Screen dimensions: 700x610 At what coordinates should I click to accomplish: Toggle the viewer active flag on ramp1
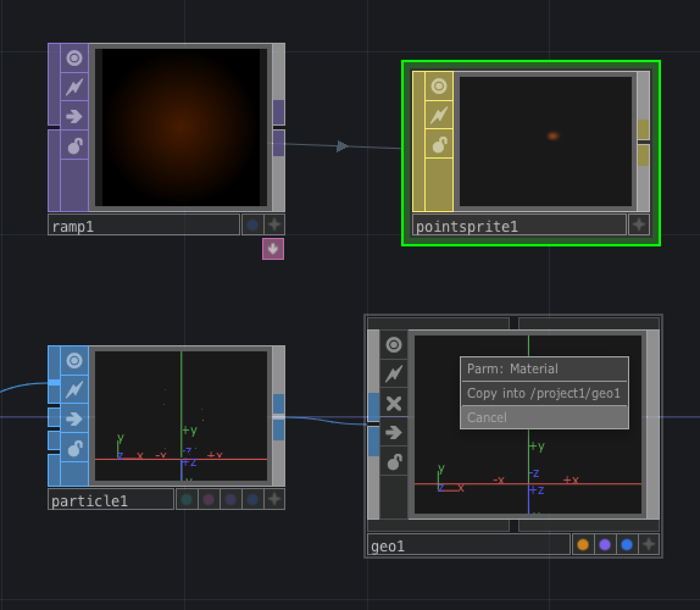(74, 58)
